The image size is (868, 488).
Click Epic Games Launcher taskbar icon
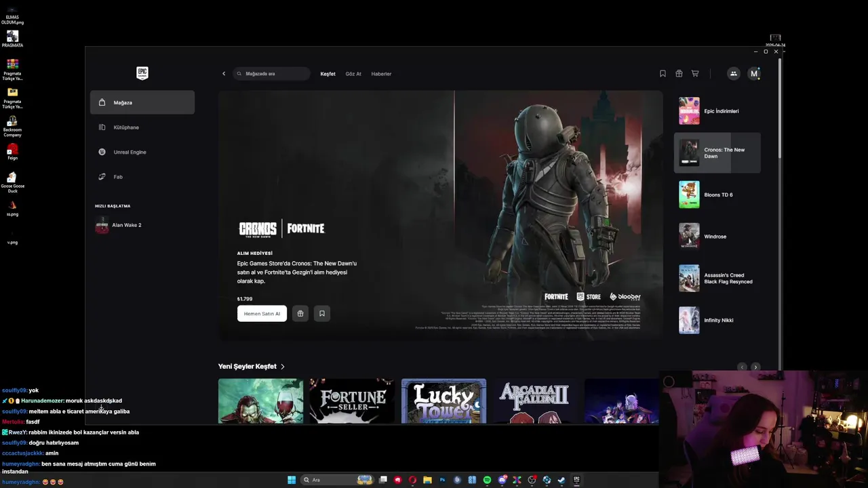pyautogui.click(x=577, y=480)
